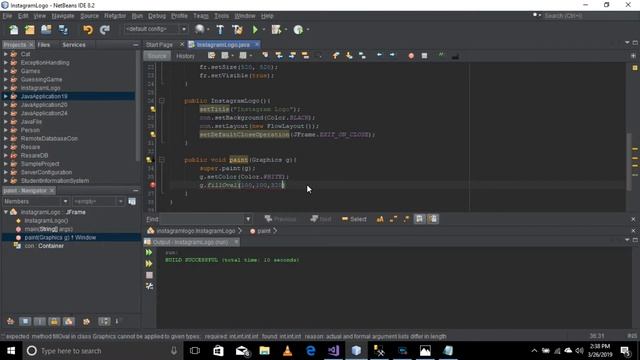This screenshot has height=360, width=640.
Task: Click the Open Project toolbar icon
Action: point(46,30)
